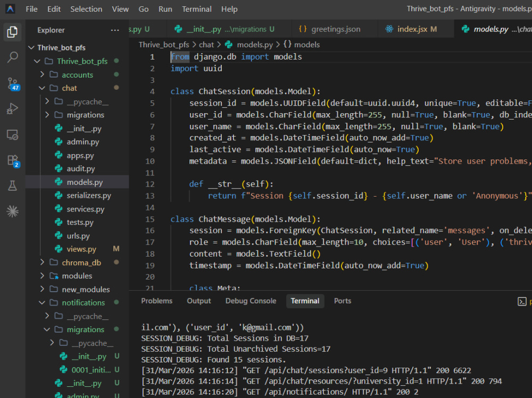
Task: Expand the modules folder
Action: (x=77, y=276)
